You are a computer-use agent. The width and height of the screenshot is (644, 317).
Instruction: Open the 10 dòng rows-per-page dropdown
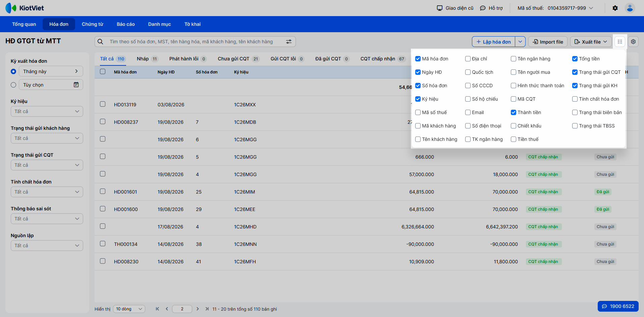[x=129, y=309]
